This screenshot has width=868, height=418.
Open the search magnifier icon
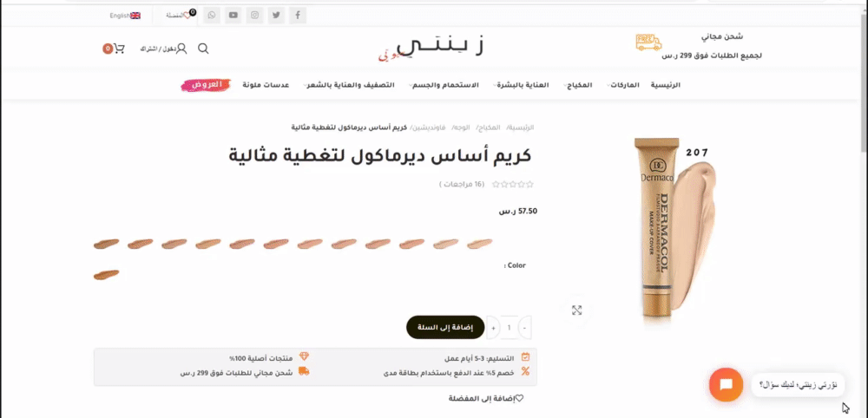click(x=203, y=49)
